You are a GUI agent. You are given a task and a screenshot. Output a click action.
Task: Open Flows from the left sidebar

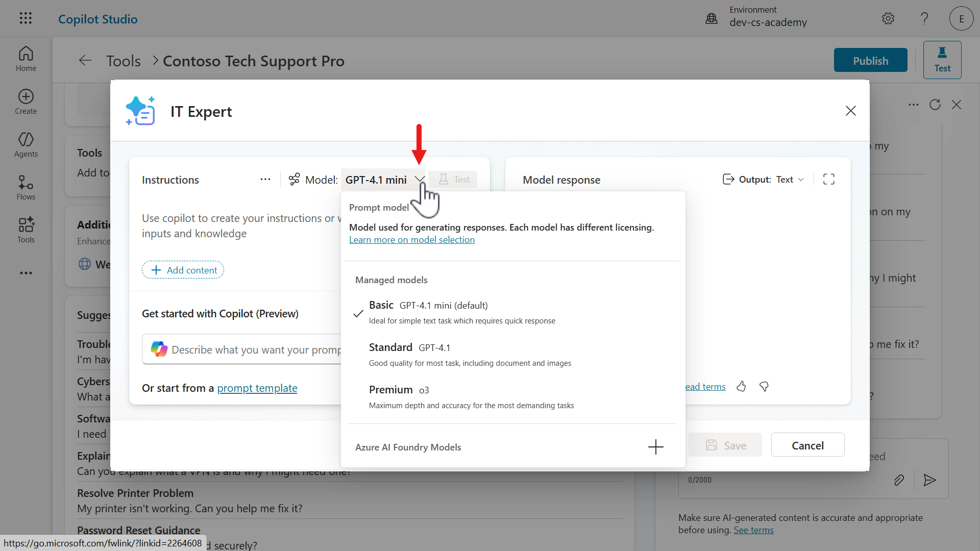(26, 187)
